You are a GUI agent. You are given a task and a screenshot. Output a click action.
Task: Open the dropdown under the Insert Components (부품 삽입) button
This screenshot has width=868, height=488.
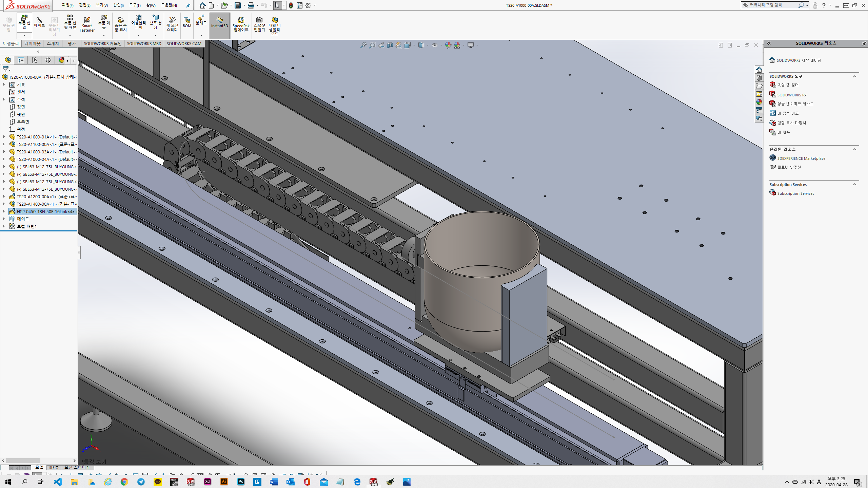click(x=24, y=35)
